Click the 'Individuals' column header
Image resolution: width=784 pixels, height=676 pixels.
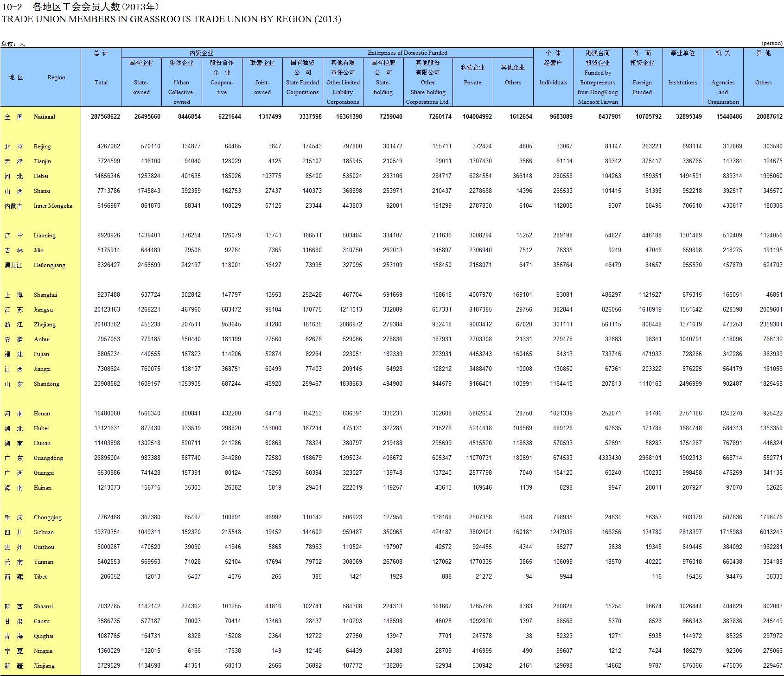(x=553, y=83)
